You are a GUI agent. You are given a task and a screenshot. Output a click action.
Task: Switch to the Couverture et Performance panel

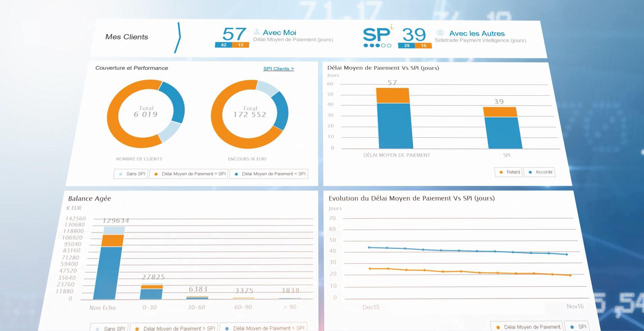132,68
